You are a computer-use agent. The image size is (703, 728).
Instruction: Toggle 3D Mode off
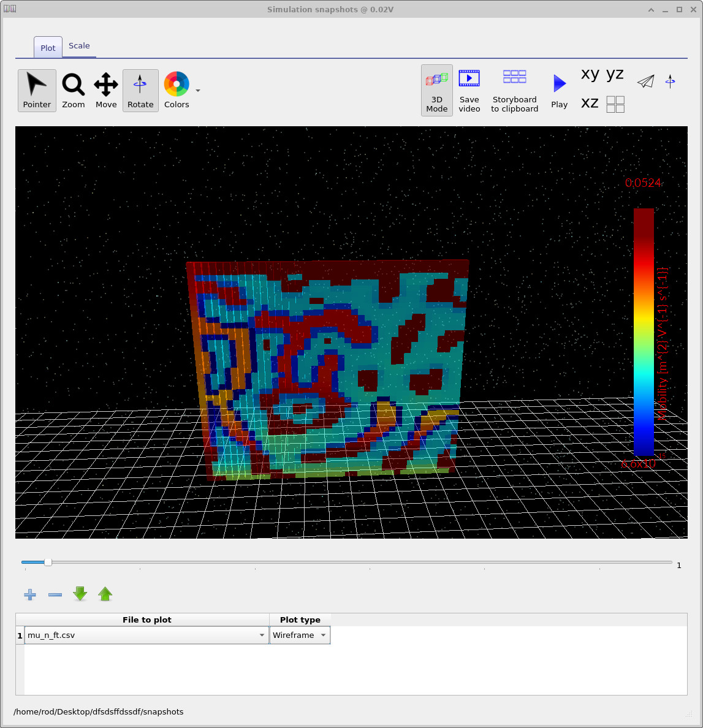pyautogui.click(x=436, y=90)
